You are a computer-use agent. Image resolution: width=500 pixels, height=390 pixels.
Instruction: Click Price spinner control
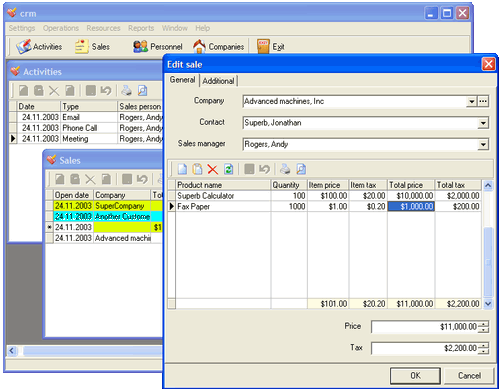pyautogui.click(x=483, y=327)
